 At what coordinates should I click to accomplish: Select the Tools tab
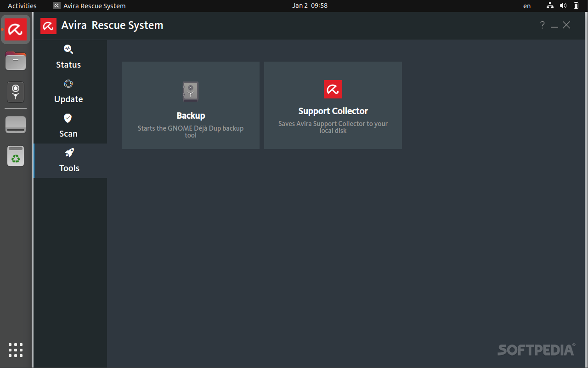(x=70, y=161)
